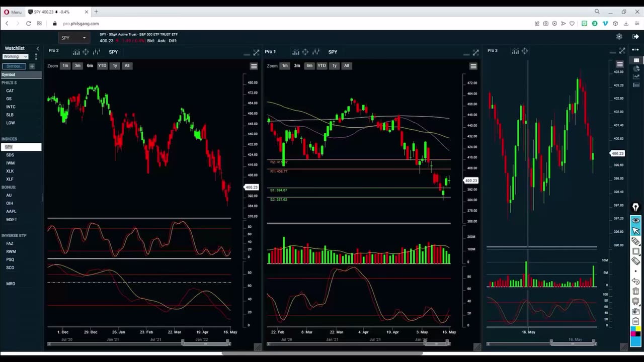
Task: Set Pro 2 zoom to 6m
Action: [x=90, y=66]
